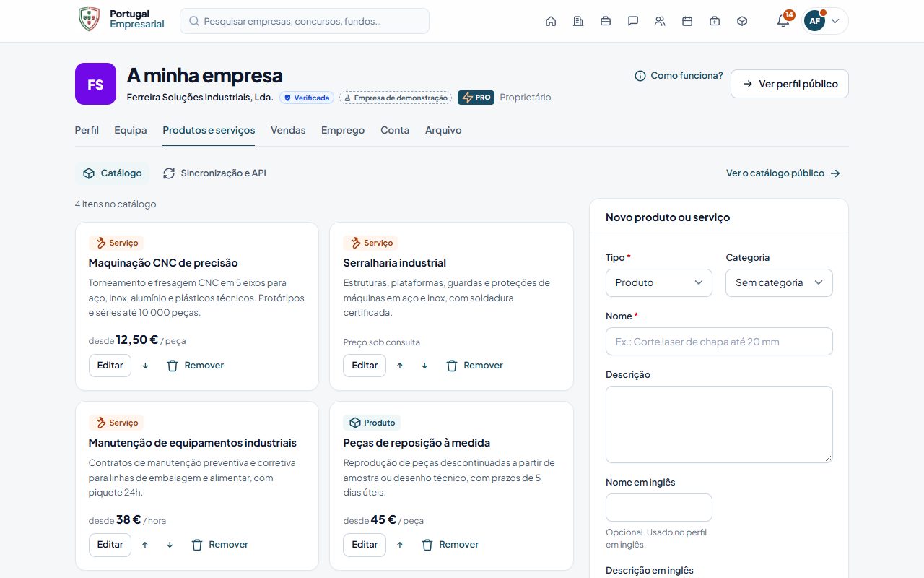This screenshot has width=924, height=578.
Task: Click Ver perfil público button
Action: coord(790,84)
